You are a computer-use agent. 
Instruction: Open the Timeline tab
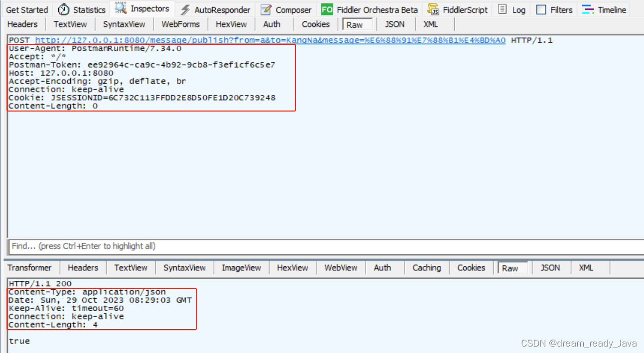604,9
